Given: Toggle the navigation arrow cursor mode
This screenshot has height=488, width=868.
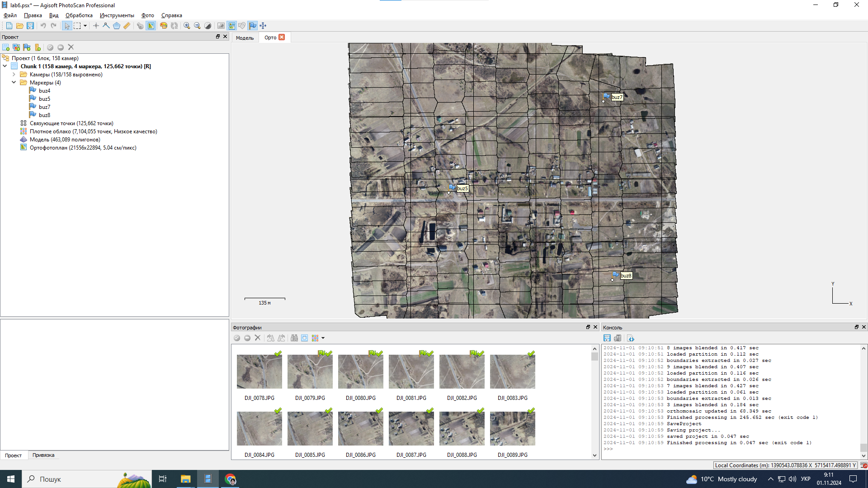Looking at the screenshot, I should [x=67, y=26].
